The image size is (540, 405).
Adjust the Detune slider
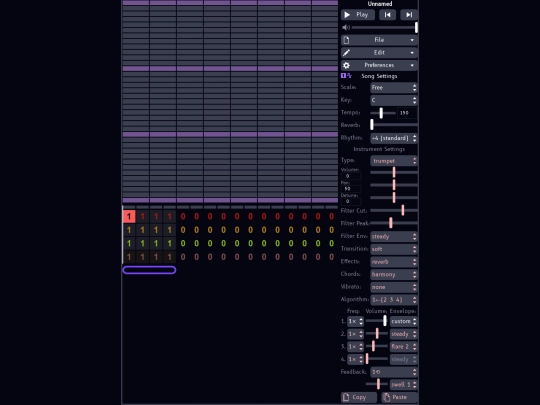tap(394, 197)
